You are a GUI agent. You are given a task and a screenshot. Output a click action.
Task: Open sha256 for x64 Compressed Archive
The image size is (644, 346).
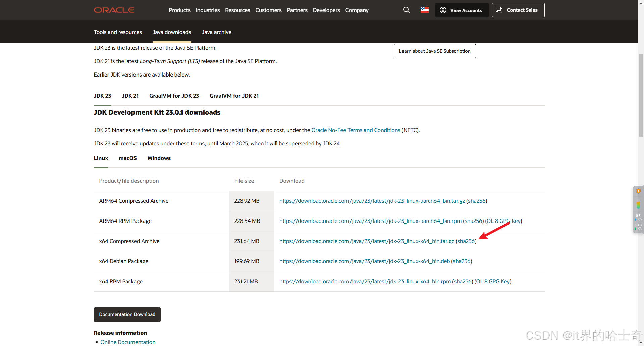tap(466, 241)
